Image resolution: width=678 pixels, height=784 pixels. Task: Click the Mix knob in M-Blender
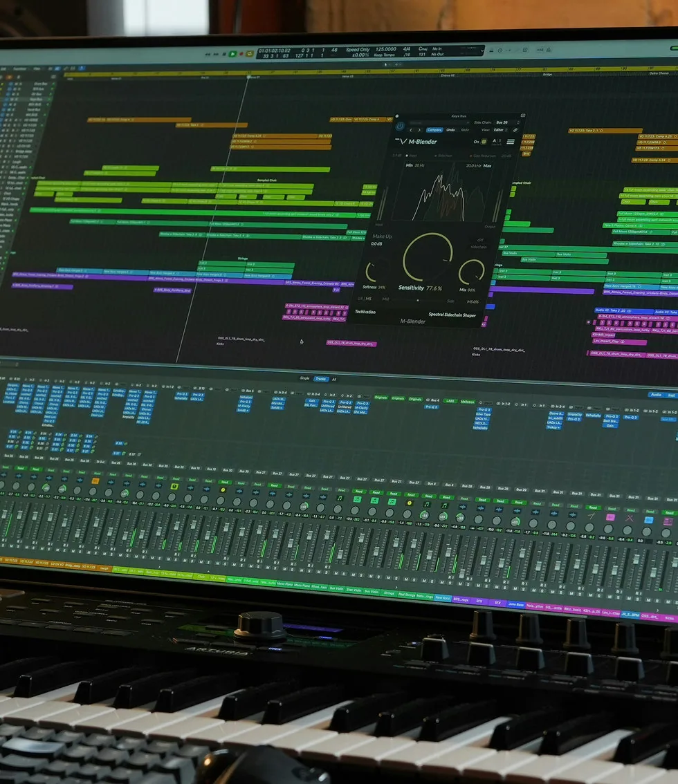472,273
